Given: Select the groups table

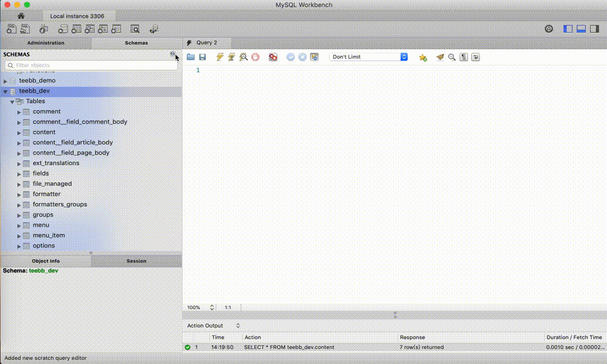Looking at the screenshot, I should point(43,215).
